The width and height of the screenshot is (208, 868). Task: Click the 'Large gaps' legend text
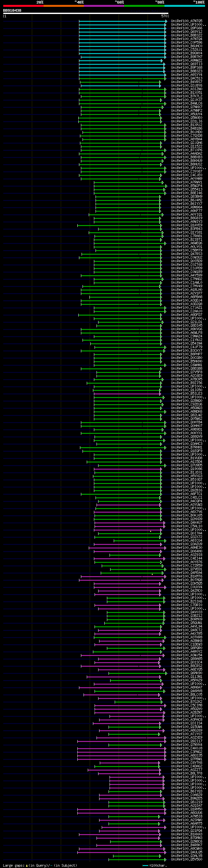14,865
